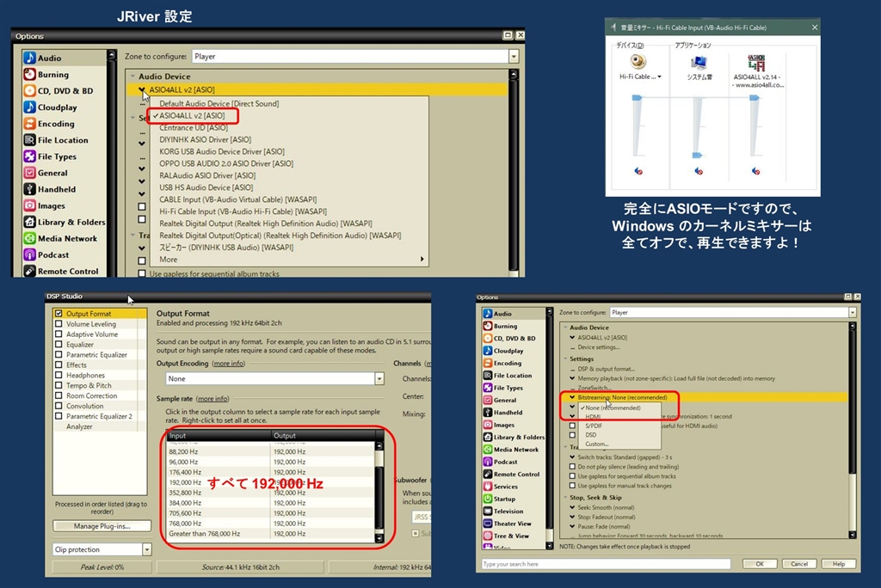Viewport: 881px width, 588px height.
Task: Open Handheld in the large Options window
Action: [49, 189]
